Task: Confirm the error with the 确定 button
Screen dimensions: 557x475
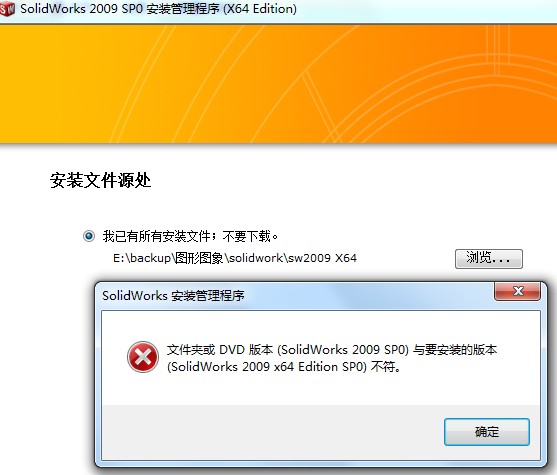Action: (487, 432)
